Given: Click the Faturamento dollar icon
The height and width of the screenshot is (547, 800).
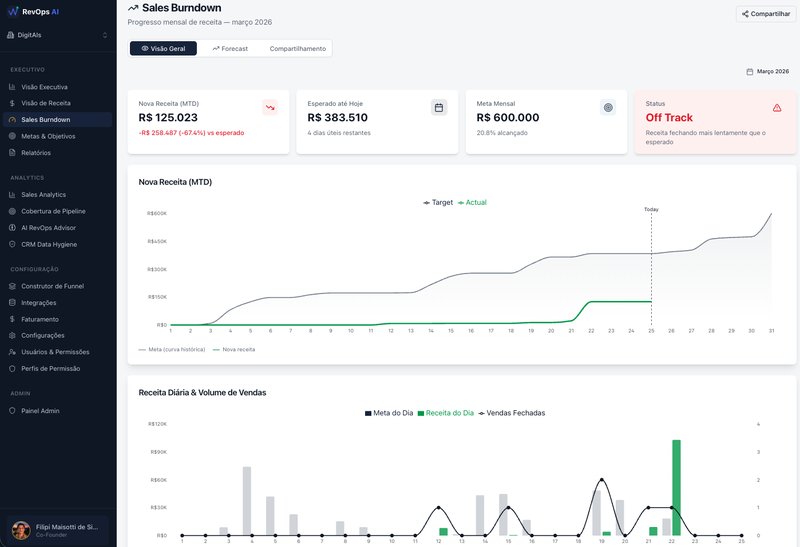Looking at the screenshot, I should (12, 319).
